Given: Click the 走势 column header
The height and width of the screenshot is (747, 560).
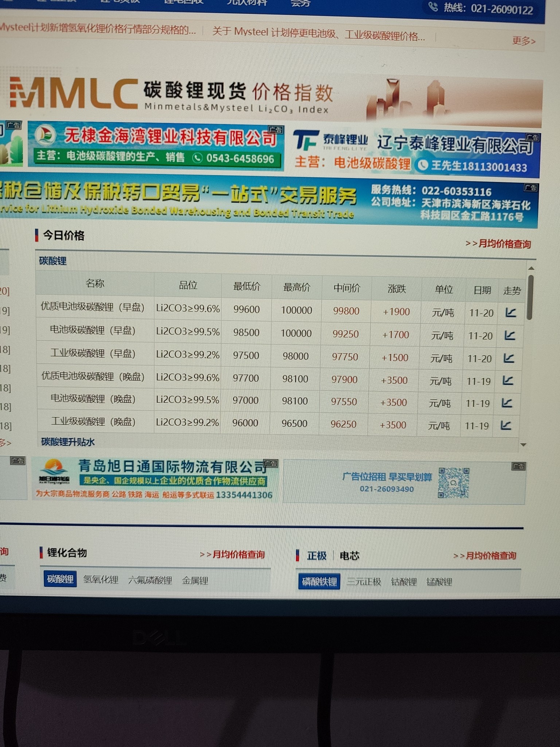Looking at the screenshot, I should click(512, 291).
